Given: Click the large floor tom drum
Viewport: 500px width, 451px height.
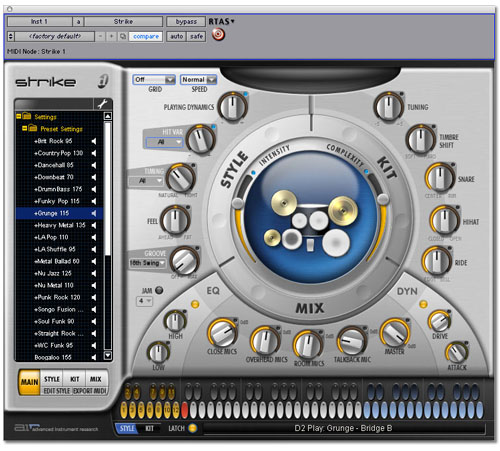Looking at the screenshot, I should [336, 242].
